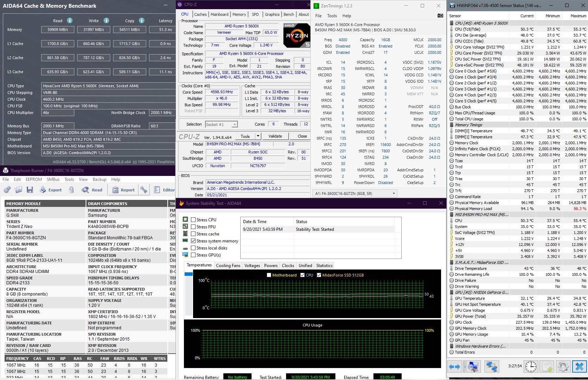The height and width of the screenshot is (380, 588).
Task: Click the Maximum column header in HWiNFO
Action: (578, 16)
